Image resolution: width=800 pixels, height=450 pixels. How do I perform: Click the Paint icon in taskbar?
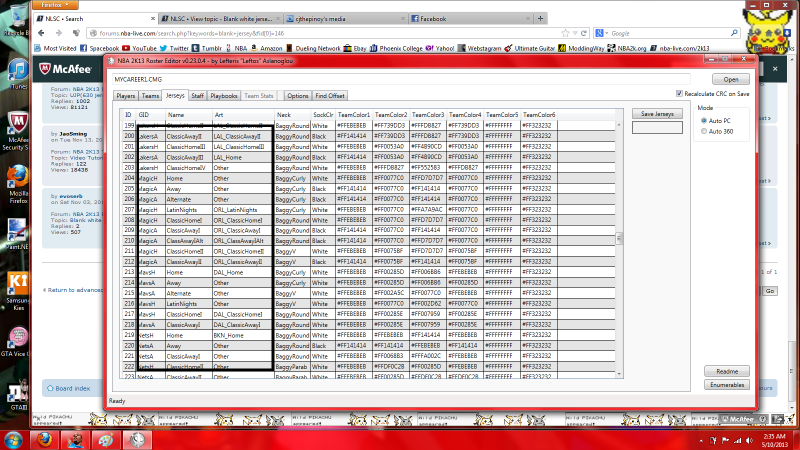106,440
